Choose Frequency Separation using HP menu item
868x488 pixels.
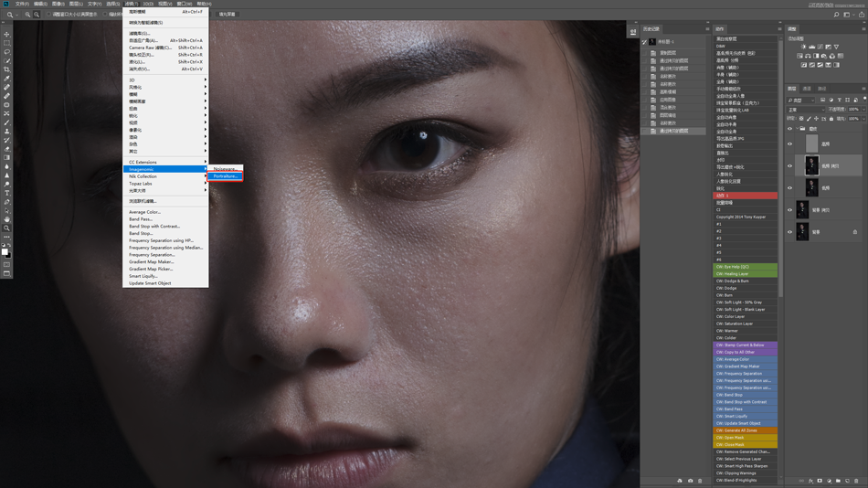(x=165, y=240)
